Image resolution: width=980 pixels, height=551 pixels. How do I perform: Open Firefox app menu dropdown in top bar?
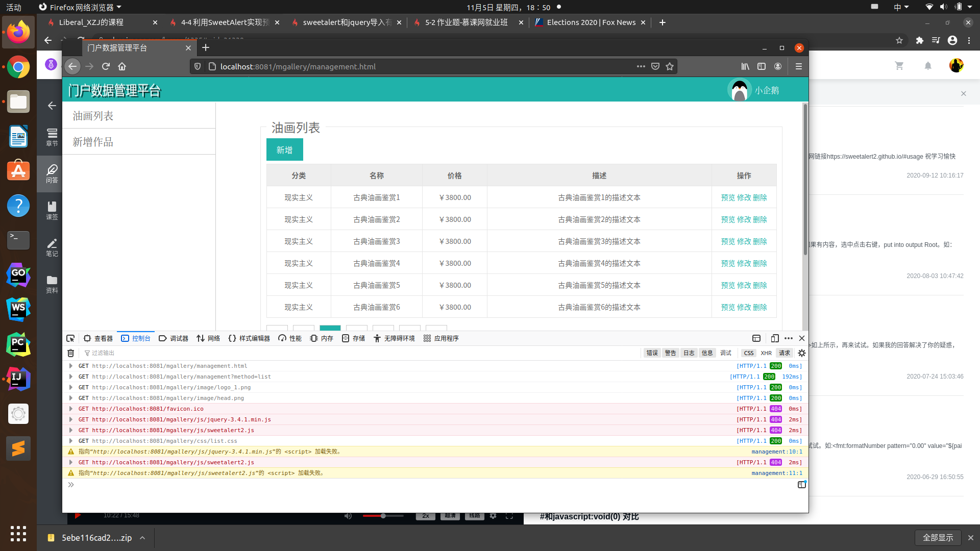point(80,7)
